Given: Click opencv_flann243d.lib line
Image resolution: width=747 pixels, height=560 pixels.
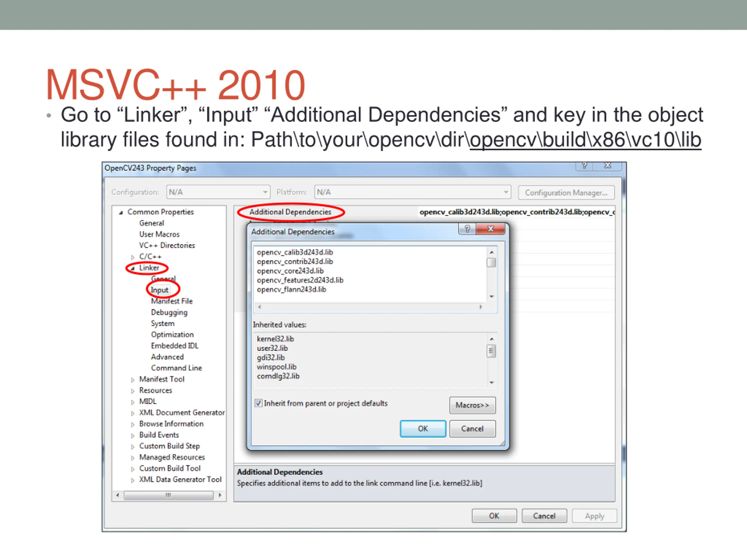Looking at the screenshot, I should coord(292,289).
